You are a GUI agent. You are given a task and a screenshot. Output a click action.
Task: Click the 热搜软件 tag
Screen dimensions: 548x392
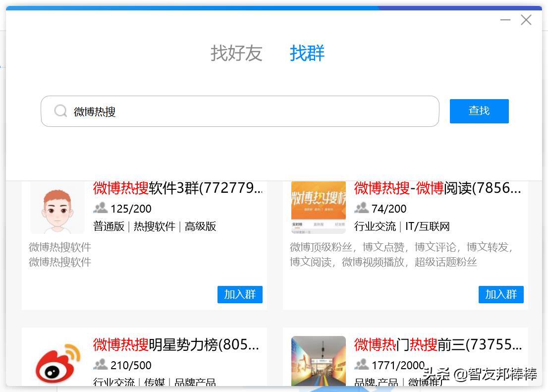point(155,226)
